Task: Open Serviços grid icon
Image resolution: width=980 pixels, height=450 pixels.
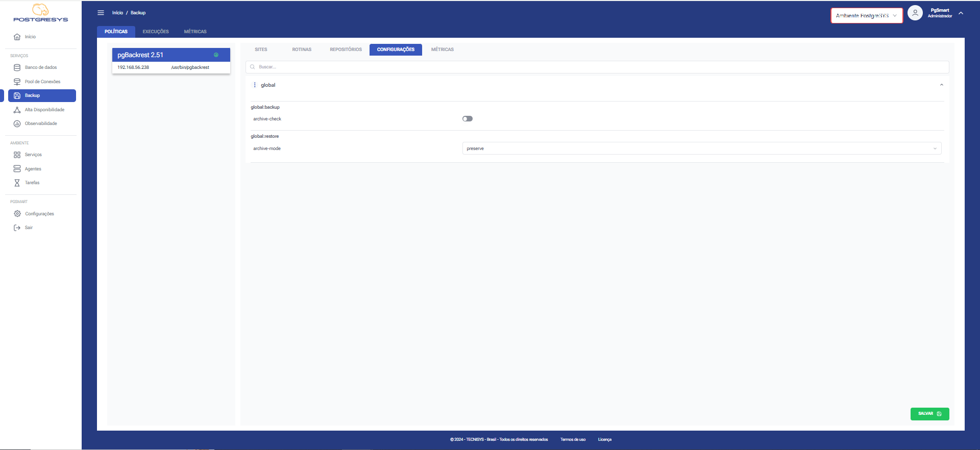Action: coord(17,155)
